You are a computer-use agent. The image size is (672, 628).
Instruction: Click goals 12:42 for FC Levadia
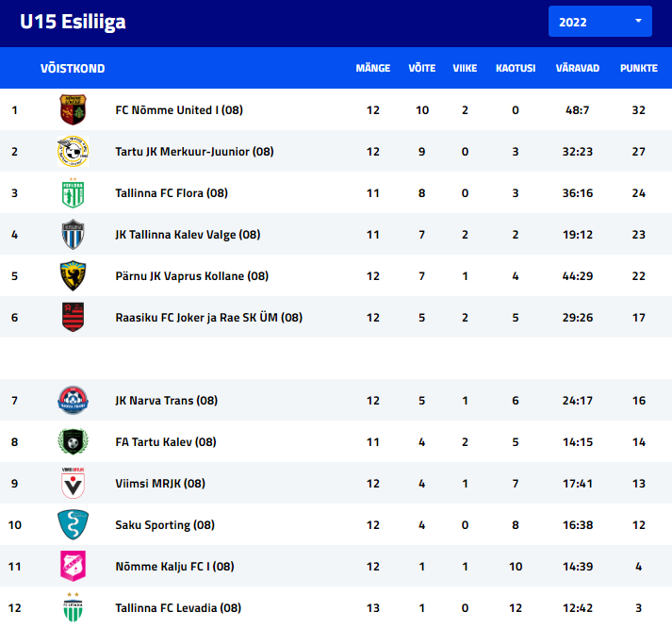click(x=578, y=608)
